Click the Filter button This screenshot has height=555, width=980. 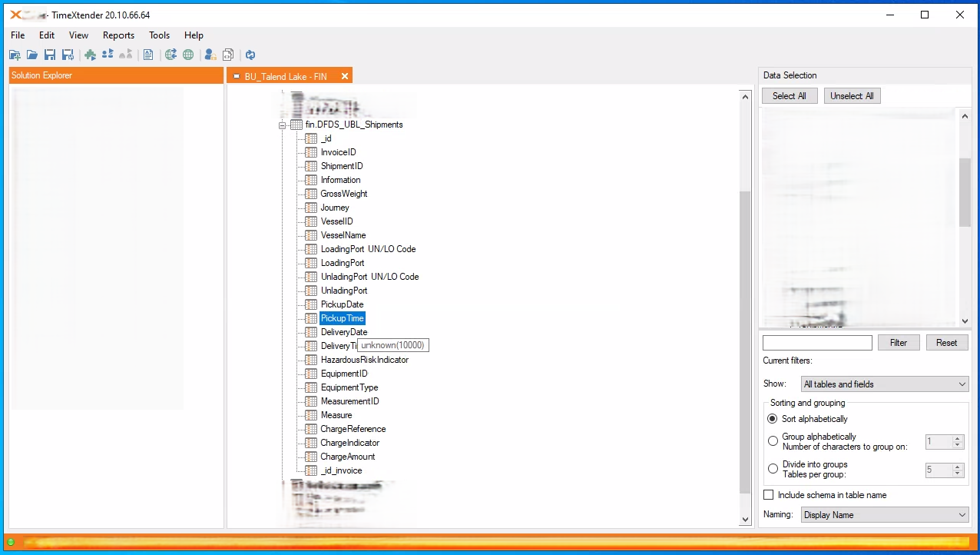click(x=899, y=343)
